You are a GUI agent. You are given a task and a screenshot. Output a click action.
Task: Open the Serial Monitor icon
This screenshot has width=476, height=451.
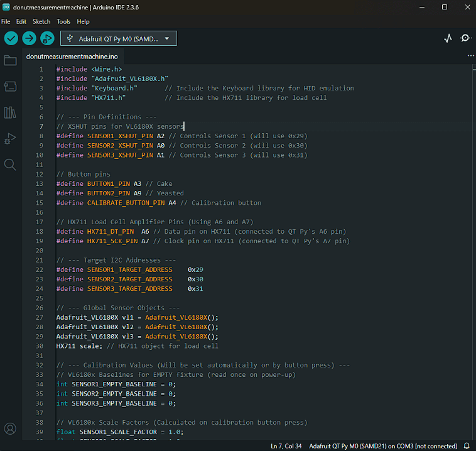[466, 38]
